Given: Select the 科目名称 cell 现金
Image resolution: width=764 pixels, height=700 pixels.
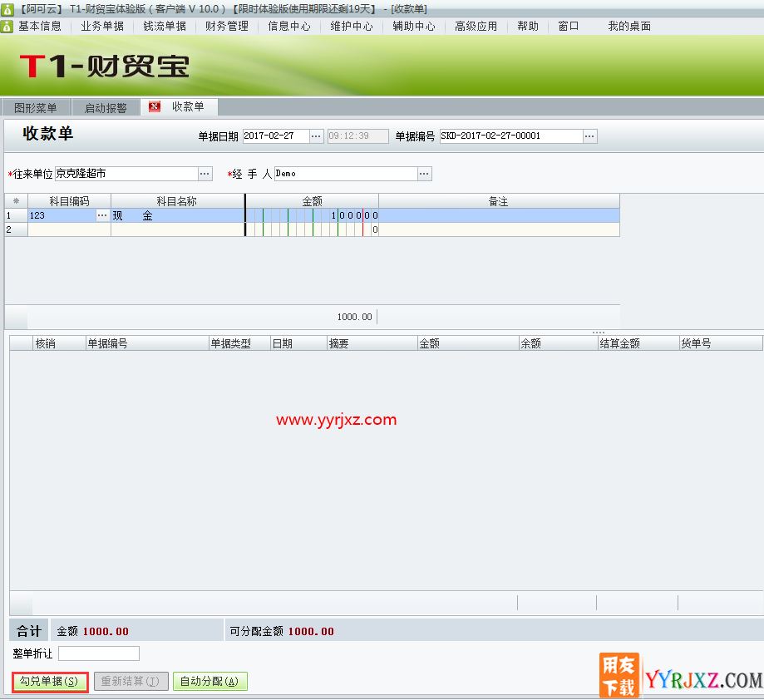Looking at the screenshot, I should [x=178, y=215].
